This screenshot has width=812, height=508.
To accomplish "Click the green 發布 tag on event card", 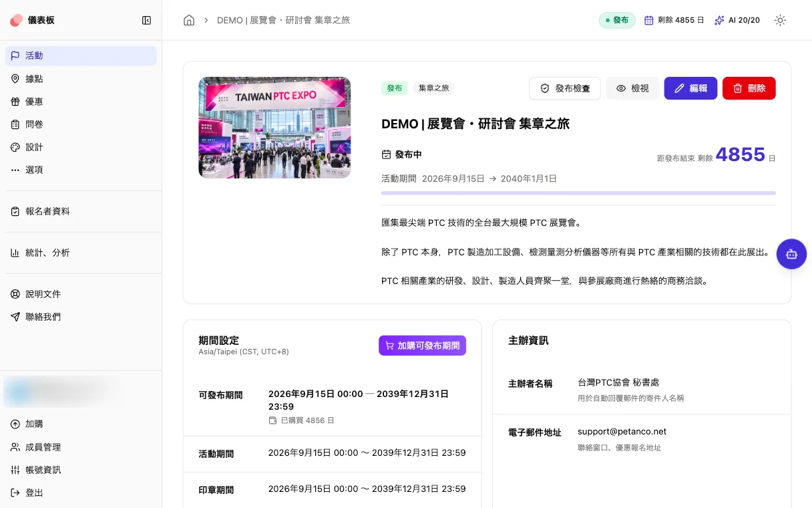I will tap(395, 88).
